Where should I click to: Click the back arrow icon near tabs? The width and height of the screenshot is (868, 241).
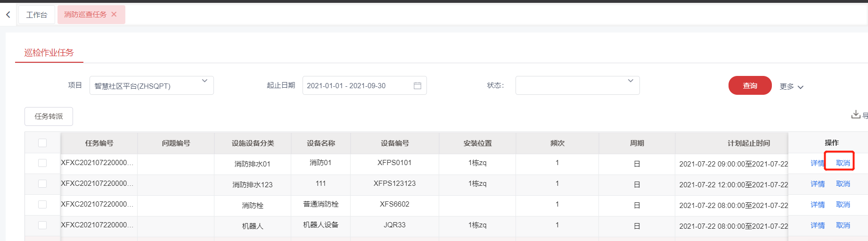tap(8, 15)
